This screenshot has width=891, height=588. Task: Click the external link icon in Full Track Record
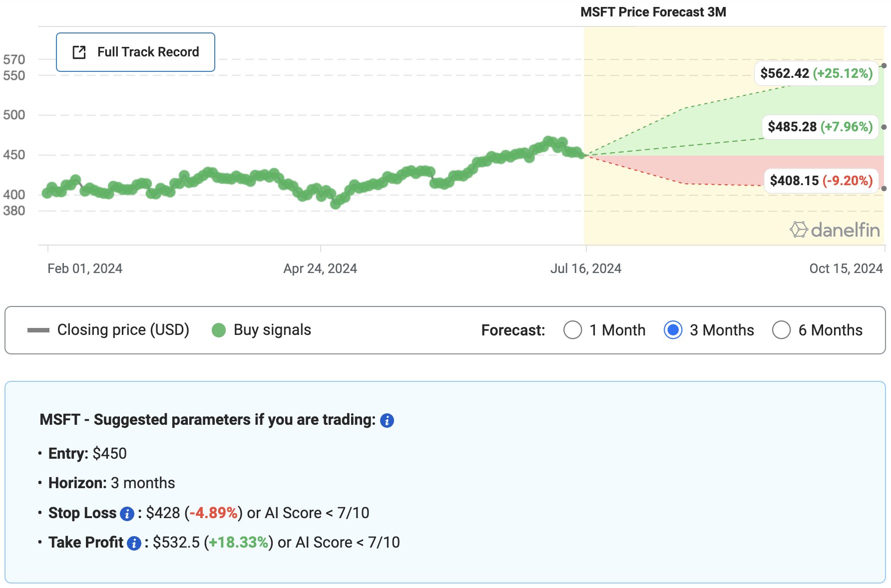(79, 52)
